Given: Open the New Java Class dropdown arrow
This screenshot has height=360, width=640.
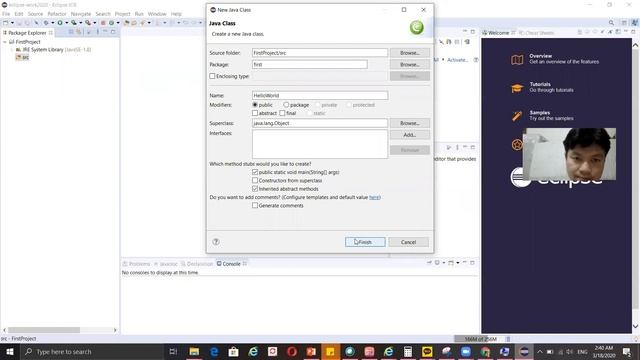Looking at the screenshot, I should click(x=118, y=23).
